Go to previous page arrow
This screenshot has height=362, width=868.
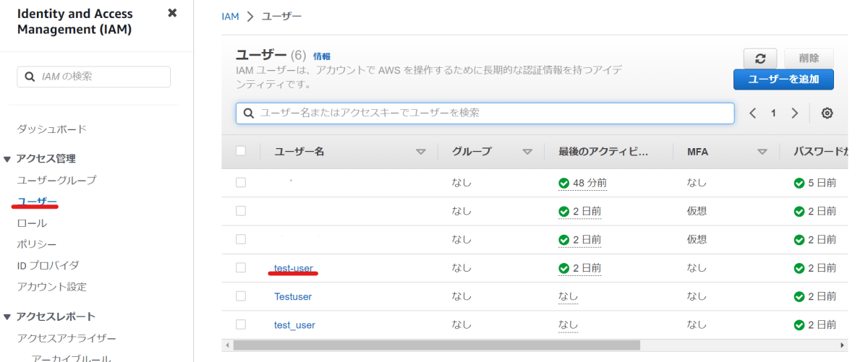click(x=753, y=113)
